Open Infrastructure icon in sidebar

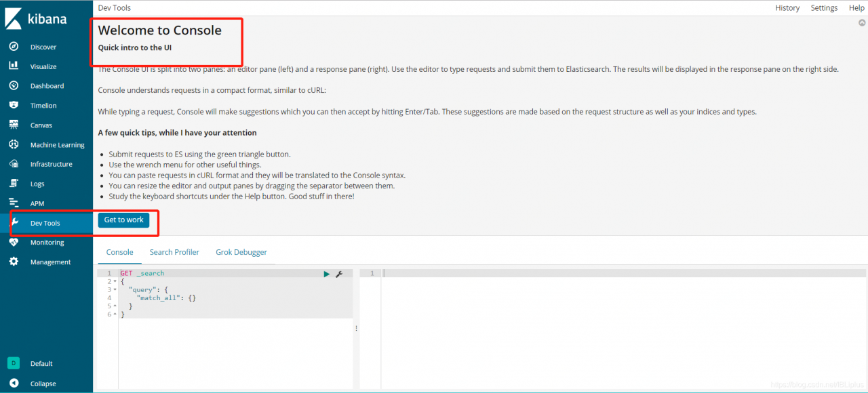click(14, 164)
